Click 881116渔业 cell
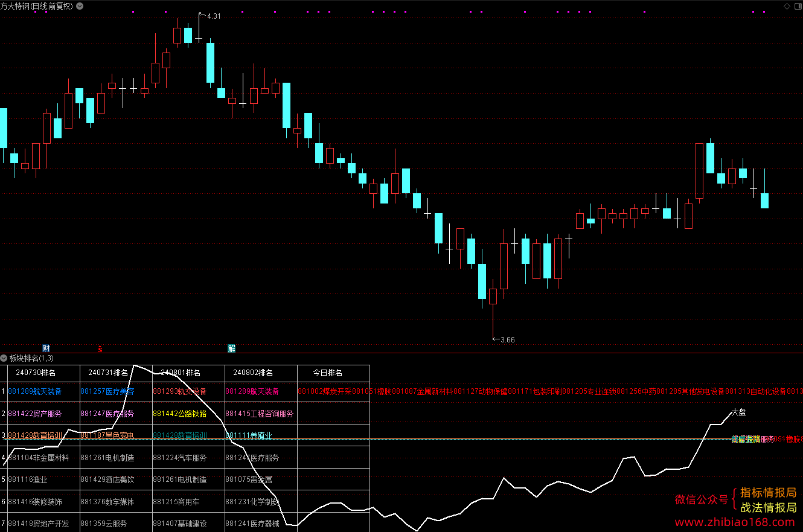 (28, 479)
